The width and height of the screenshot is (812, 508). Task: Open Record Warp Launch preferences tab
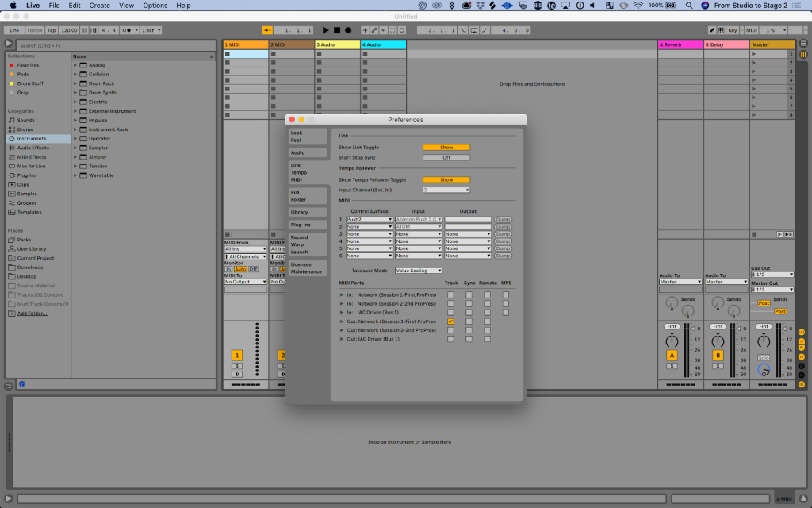(308, 244)
